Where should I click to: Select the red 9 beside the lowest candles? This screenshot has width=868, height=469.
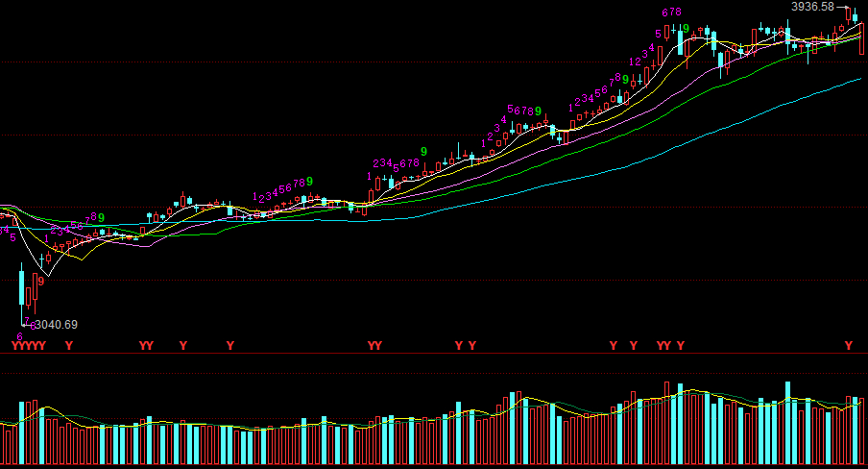click(x=40, y=281)
